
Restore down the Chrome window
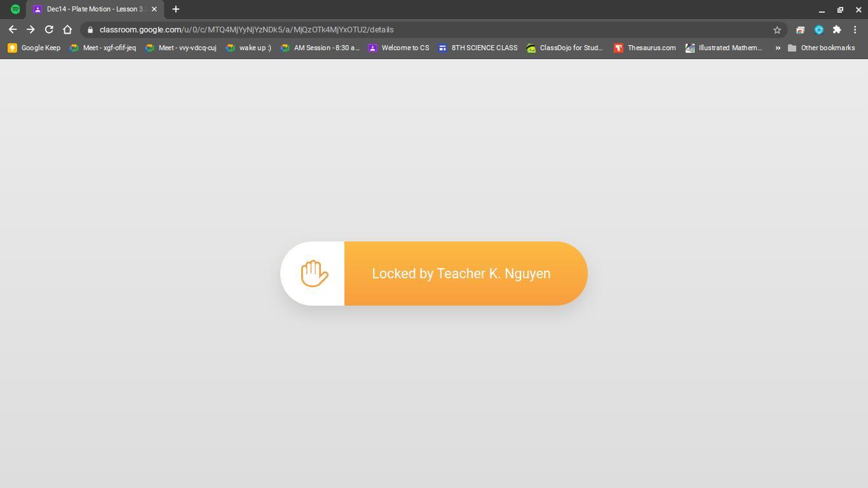pyautogui.click(x=840, y=10)
